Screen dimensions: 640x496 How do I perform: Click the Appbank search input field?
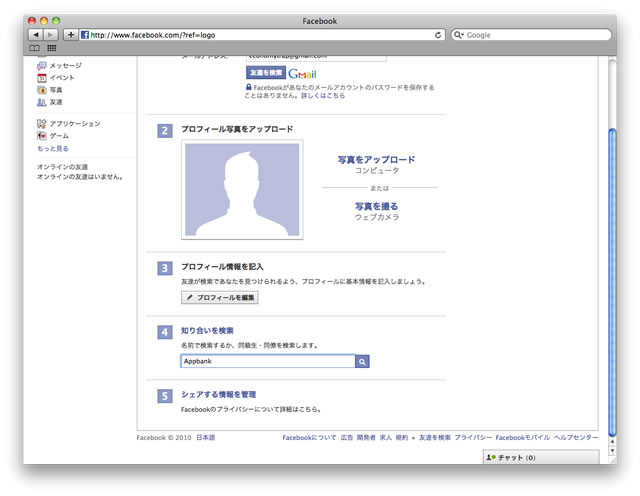point(268,361)
